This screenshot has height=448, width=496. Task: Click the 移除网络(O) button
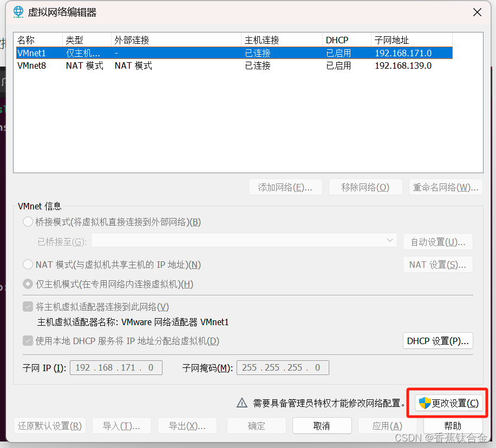(366, 187)
